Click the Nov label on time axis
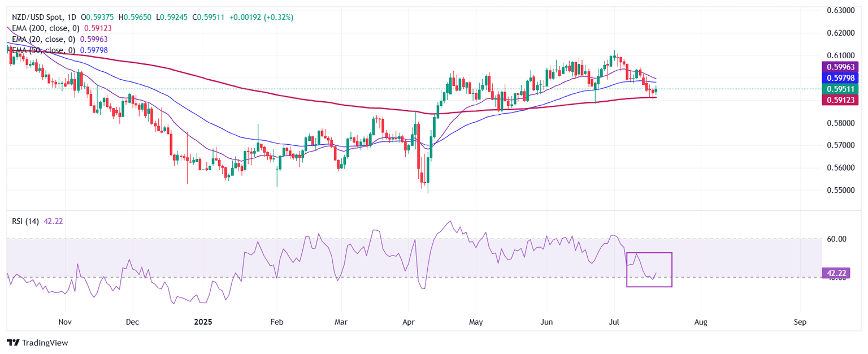The height and width of the screenshot is (354, 868). (x=65, y=322)
